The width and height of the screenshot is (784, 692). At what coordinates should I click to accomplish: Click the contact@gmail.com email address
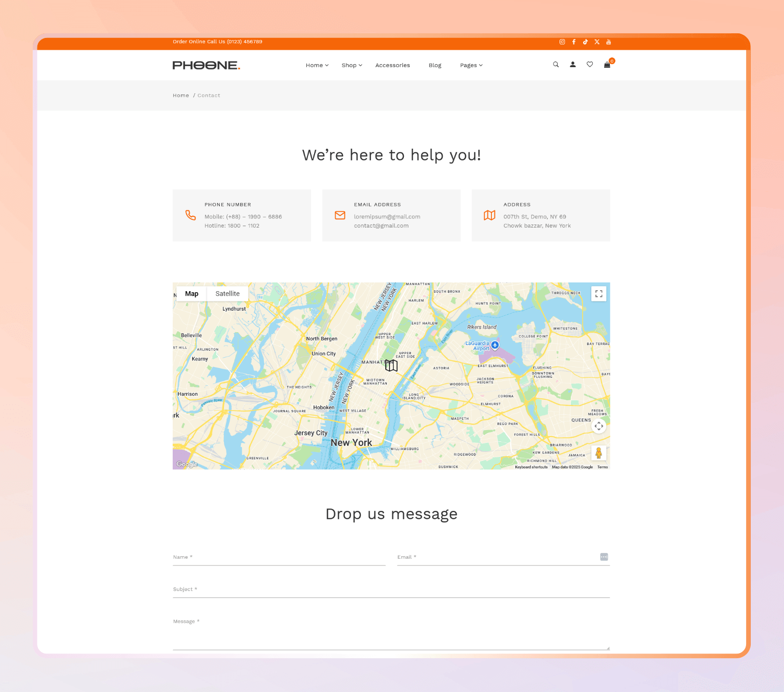click(x=381, y=226)
